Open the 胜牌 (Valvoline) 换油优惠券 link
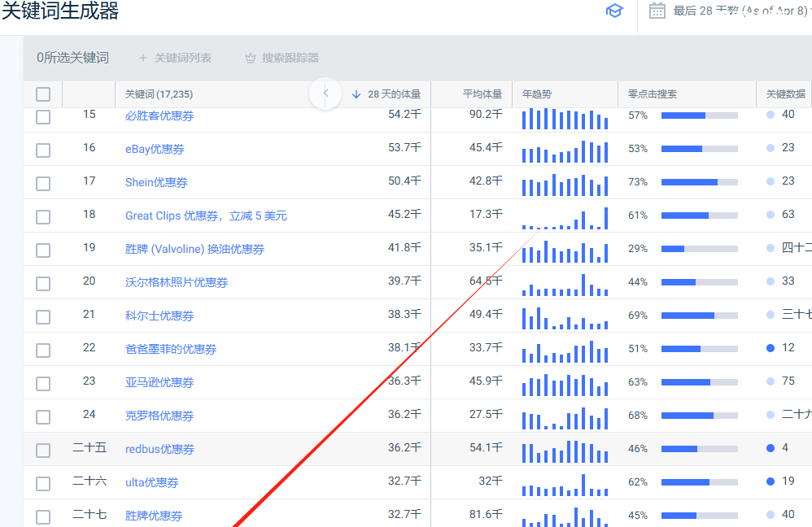 194,249
